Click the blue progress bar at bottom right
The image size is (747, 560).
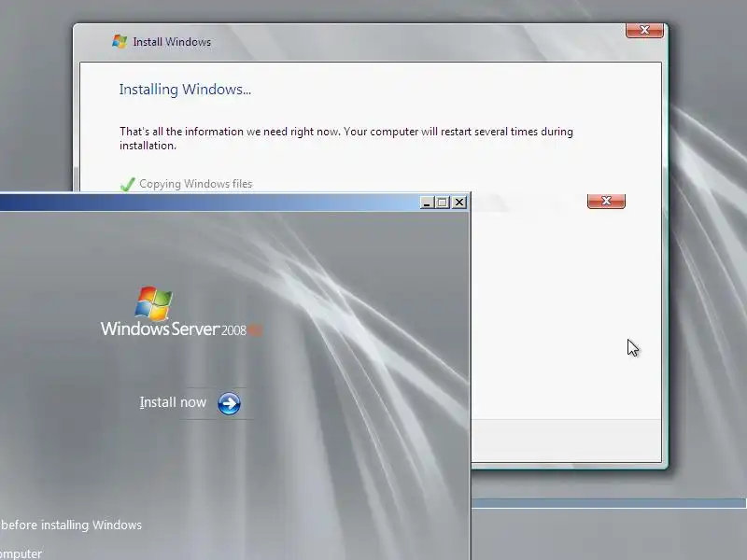pos(609,503)
